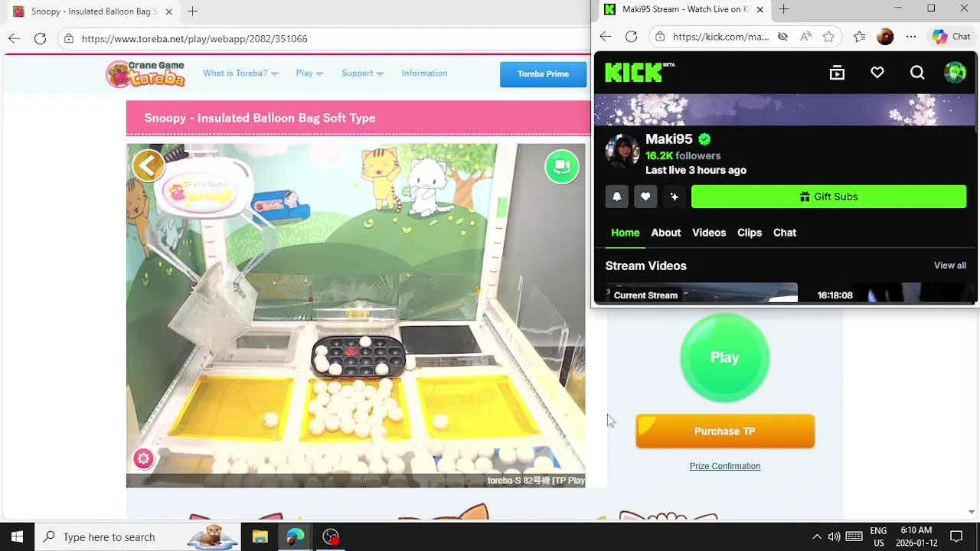This screenshot has width=980, height=551.
Task: Open volume control in system tray
Action: pyautogui.click(x=835, y=536)
